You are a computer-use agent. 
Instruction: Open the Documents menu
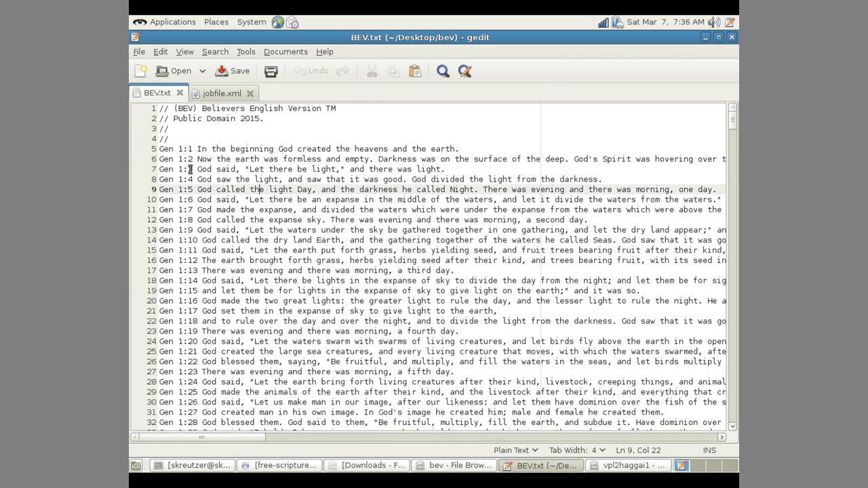tap(285, 52)
